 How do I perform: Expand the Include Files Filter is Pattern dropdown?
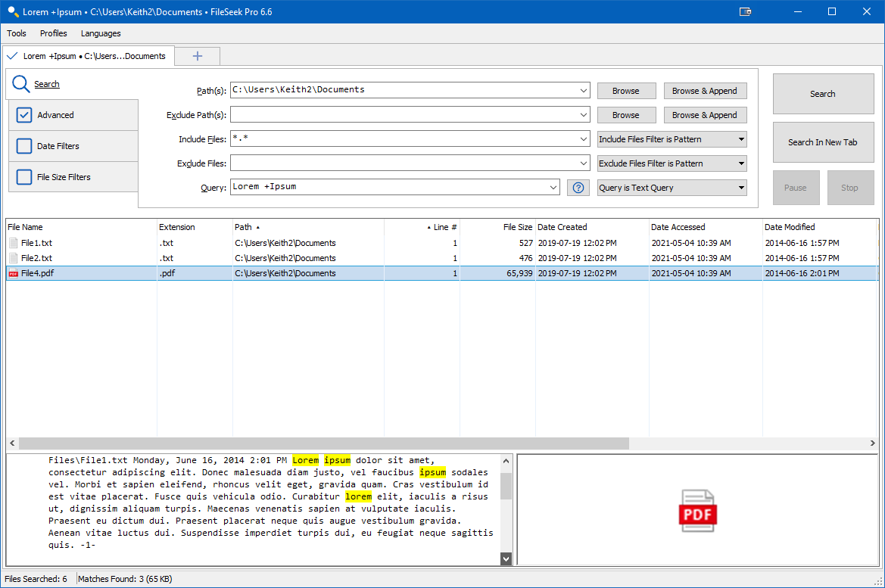click(x=672, y=139)
